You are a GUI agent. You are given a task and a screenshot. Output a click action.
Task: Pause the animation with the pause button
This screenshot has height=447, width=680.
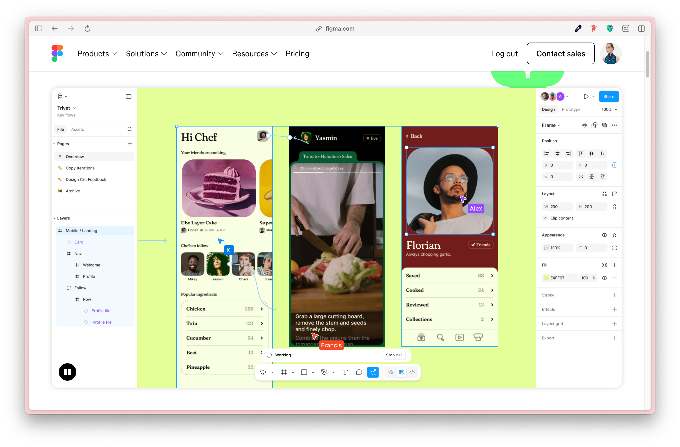click(x=67, y=372)
